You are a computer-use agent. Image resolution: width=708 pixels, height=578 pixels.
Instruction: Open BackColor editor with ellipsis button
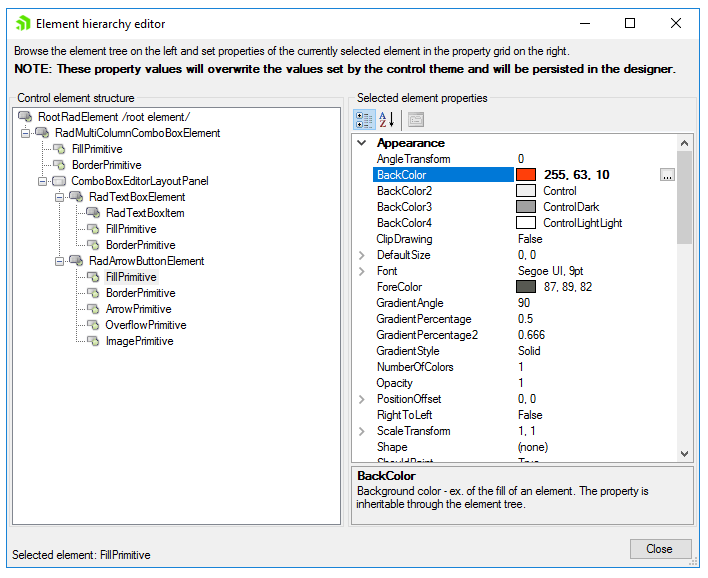coord(667,175)
